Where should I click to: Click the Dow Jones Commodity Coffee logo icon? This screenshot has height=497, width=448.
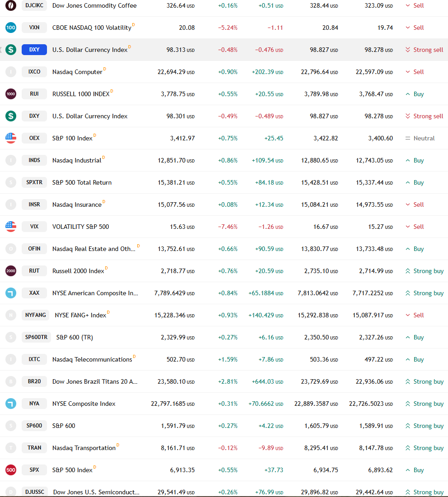tap(11, 5)
